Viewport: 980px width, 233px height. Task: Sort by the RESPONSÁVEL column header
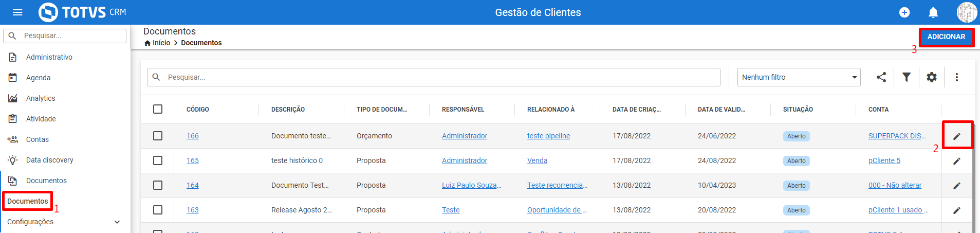tap(463, 110)
